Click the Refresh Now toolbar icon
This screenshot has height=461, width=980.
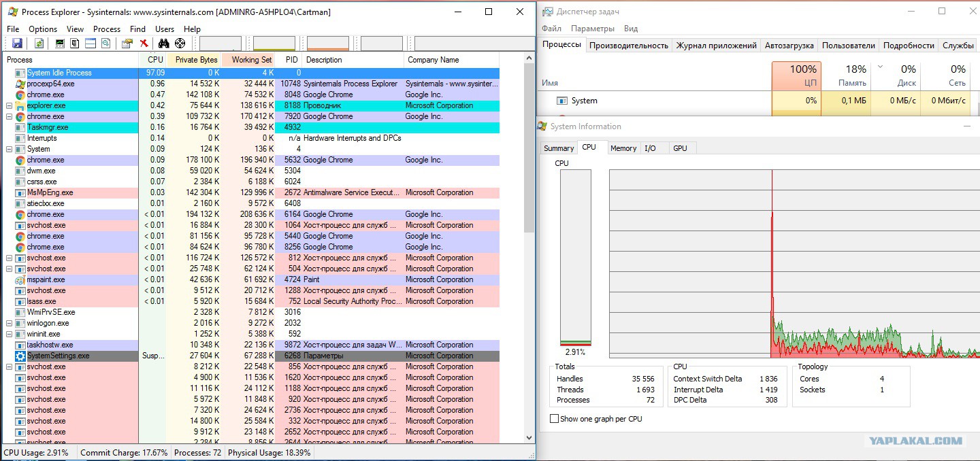tap(39, 44)
